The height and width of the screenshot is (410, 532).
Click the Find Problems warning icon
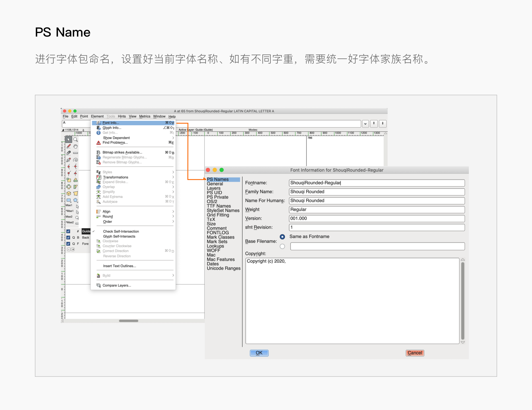click(98, 143)
